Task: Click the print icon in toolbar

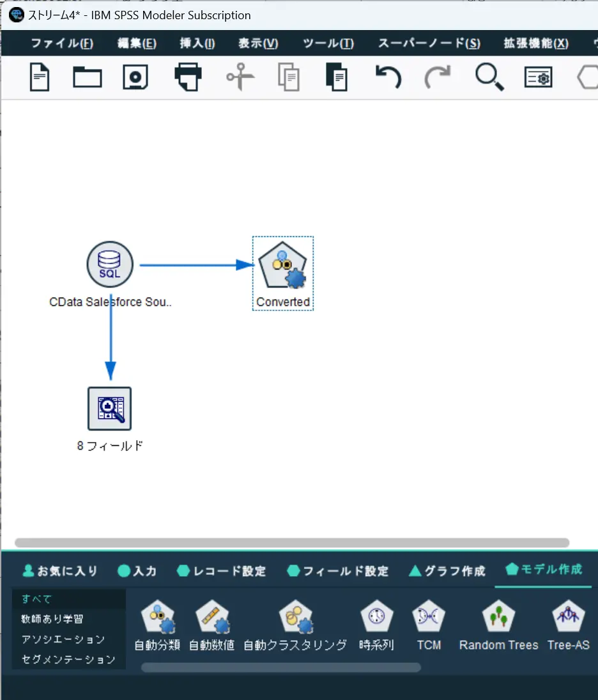Action: (188, 77)
